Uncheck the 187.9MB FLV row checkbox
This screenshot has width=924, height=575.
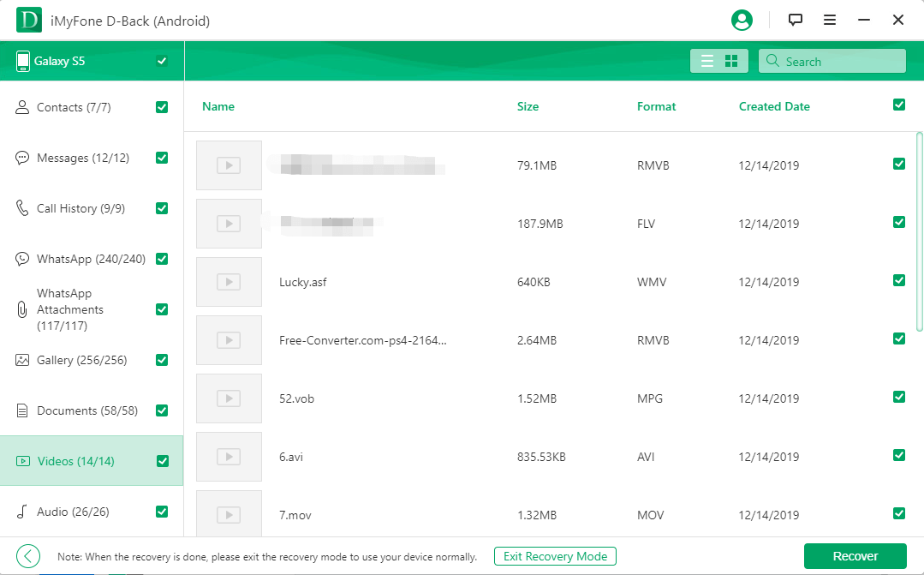coord(898,222)
